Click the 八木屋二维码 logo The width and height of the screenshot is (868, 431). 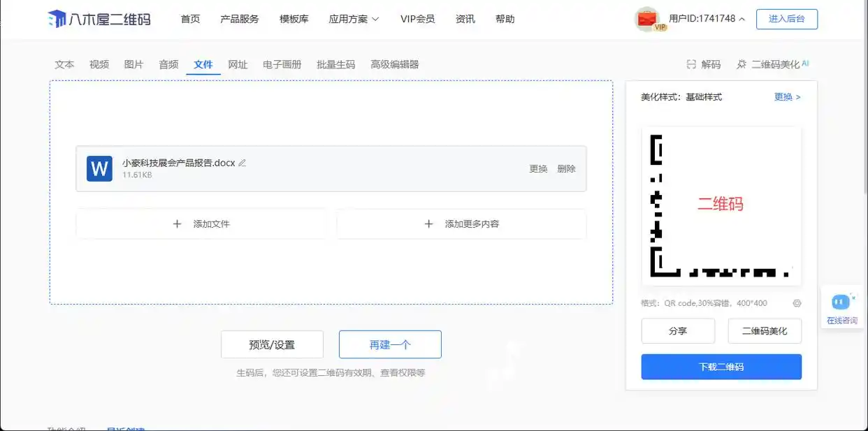[x=99, y=19]
